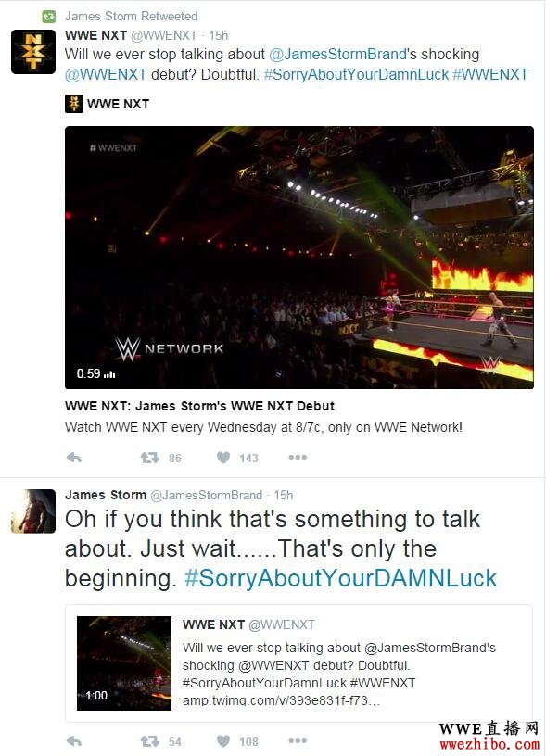The width and height of the screenshot is (546, 756).
Task: Open the #WWENXT hashtag link
Action: (x=490, y=75)
